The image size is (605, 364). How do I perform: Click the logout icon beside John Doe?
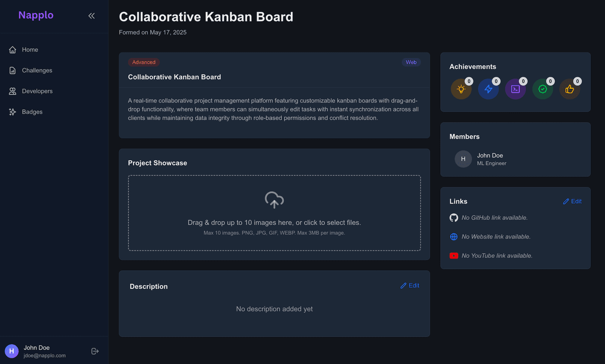pyautogui.click(x=95, y=351)
